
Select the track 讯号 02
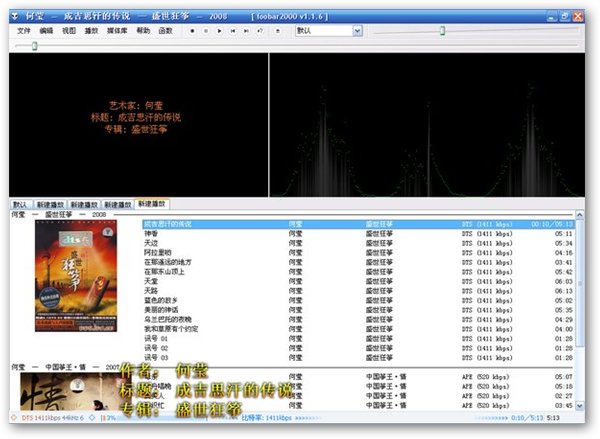(x=358, y=348)
